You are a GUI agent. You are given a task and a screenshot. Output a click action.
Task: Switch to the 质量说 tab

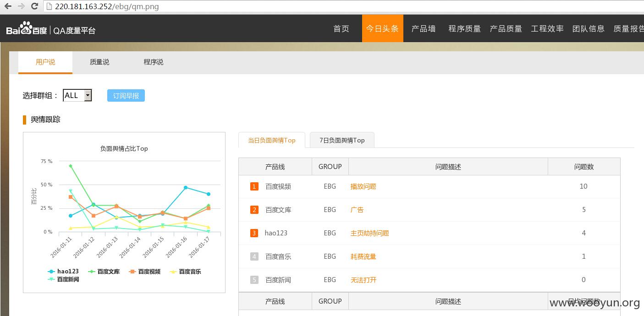[99, 62]
